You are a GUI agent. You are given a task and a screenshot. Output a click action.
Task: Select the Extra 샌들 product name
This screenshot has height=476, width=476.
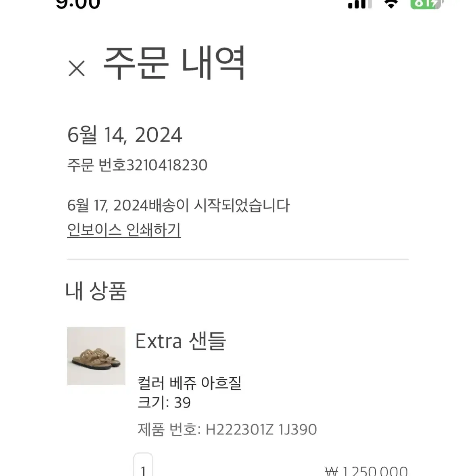coord(180,341)
